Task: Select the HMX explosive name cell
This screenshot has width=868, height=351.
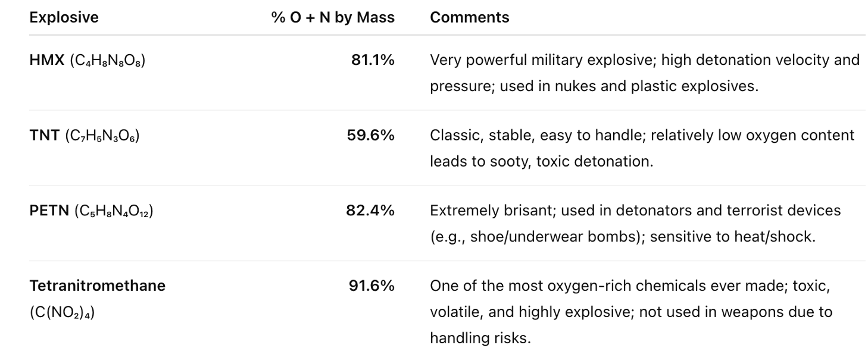Action: coord(46,60)
